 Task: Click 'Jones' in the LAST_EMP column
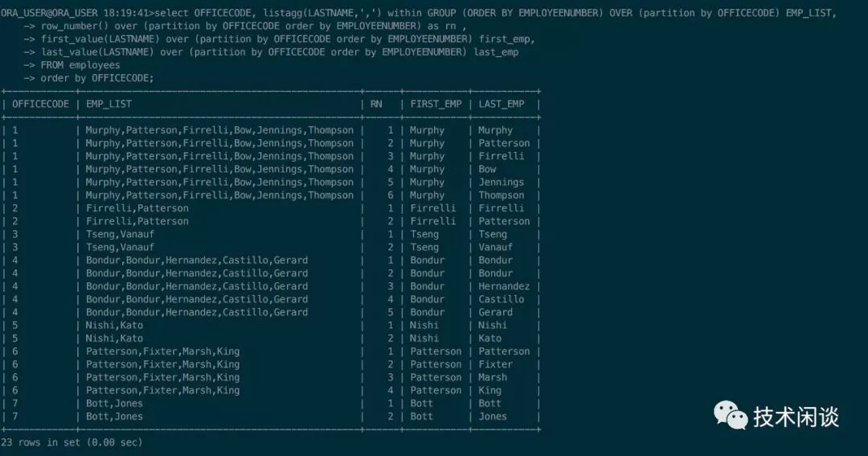pyautogui.click(x=493, y=417)
